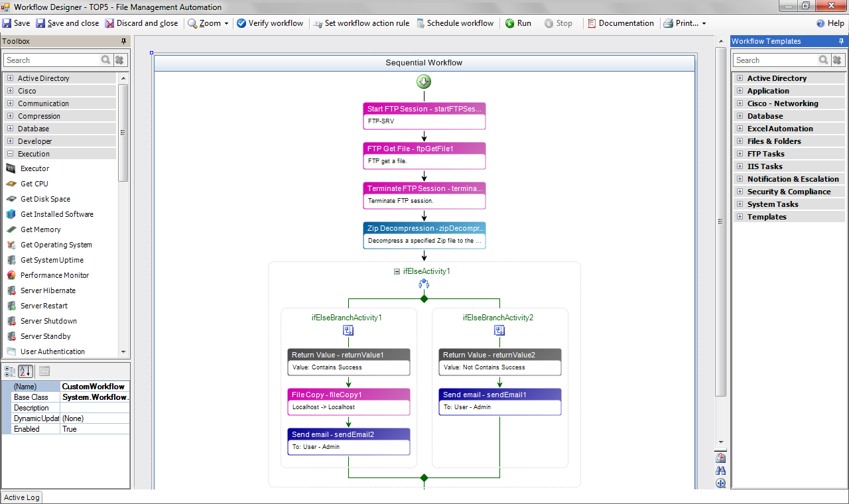Click Save and close
Viewport: 849px width, 504px height.
point(67,23)
